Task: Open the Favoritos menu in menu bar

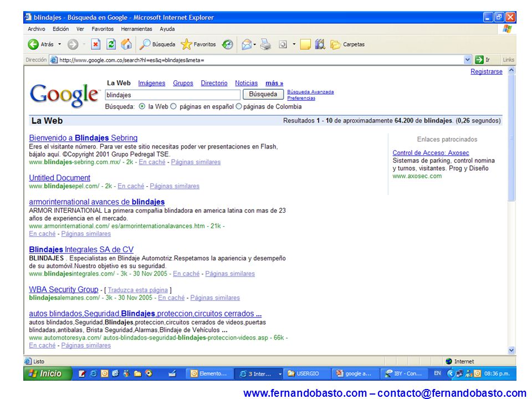Action: point(103,29)
